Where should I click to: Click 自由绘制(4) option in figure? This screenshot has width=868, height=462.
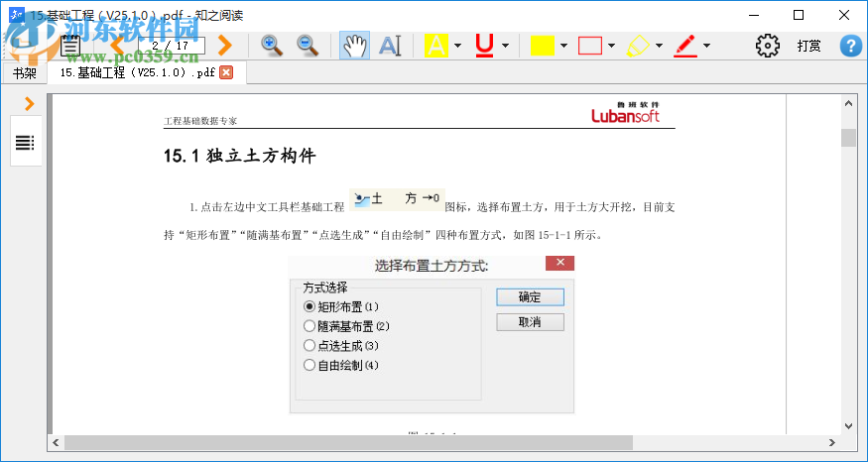point(341,365)
